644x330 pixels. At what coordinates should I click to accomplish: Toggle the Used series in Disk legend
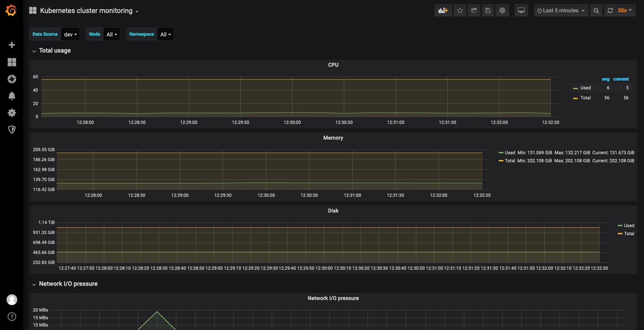coord(629,226)
